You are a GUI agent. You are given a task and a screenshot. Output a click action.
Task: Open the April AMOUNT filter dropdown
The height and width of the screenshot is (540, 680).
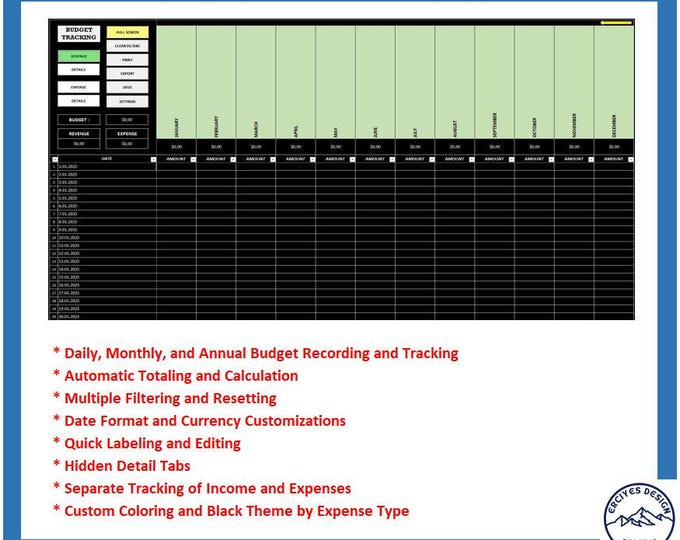click(312, 160)
